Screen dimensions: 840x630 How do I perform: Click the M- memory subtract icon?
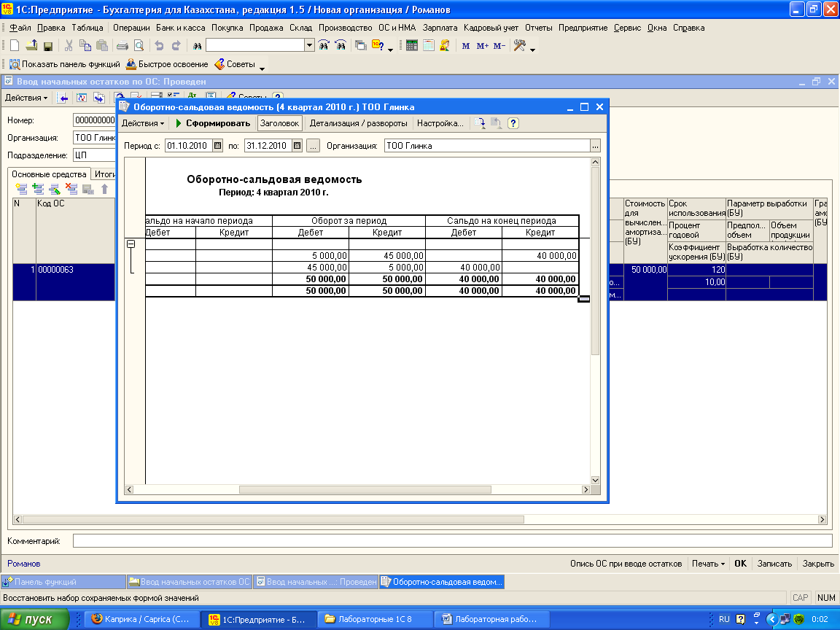[499, 46]
